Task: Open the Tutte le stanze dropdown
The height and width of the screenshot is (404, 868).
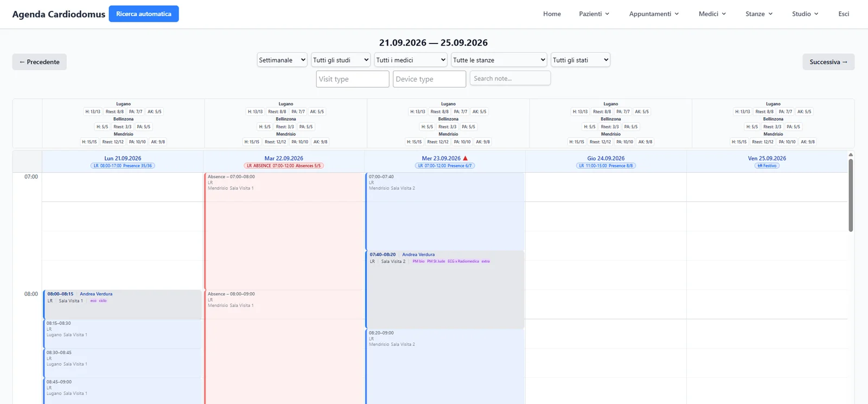Action: pos(499,60)
